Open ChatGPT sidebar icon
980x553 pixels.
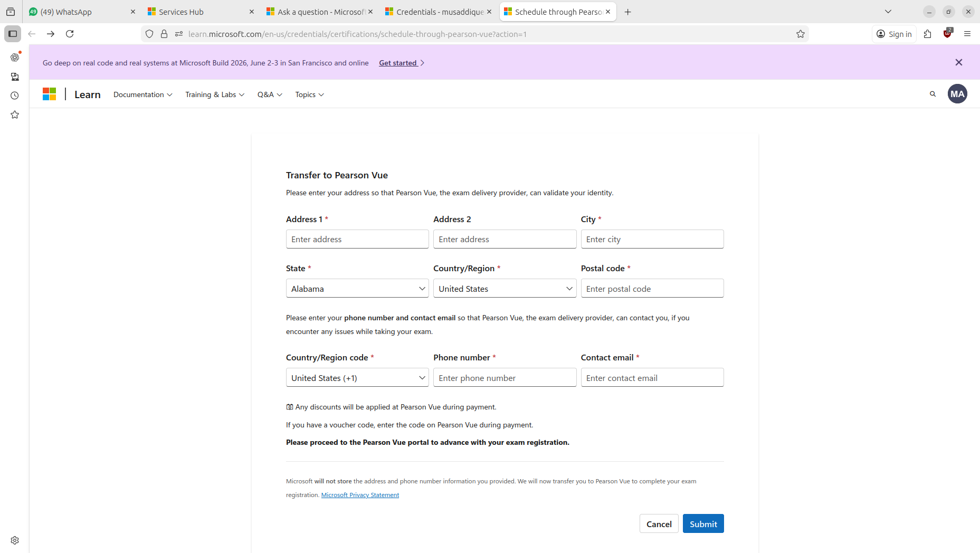click(15, 57)
